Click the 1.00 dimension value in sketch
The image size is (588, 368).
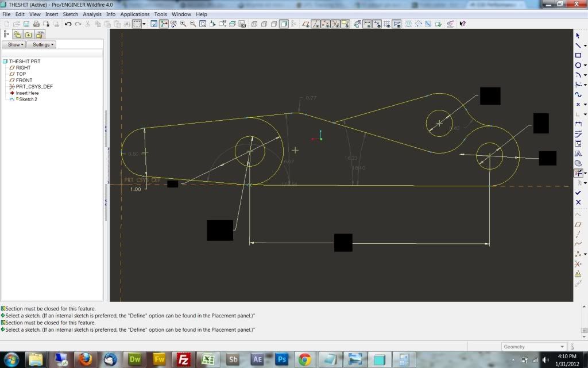[x=136, y=189]
